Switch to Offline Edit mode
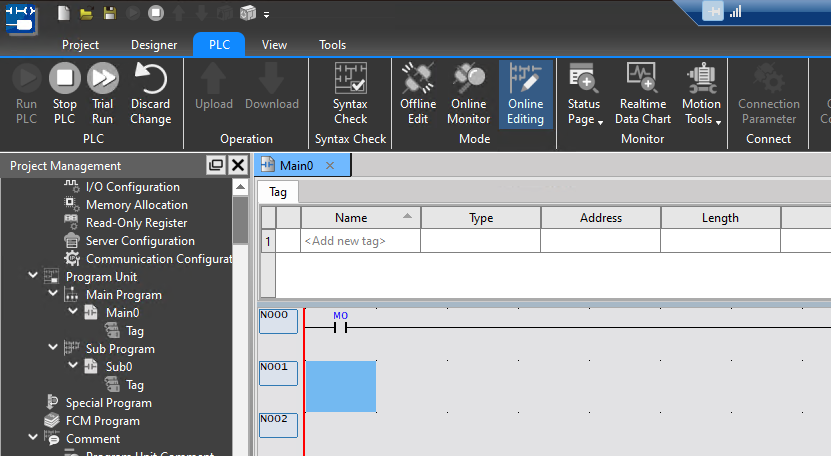 pyautogui.click(x=418, y=93)
